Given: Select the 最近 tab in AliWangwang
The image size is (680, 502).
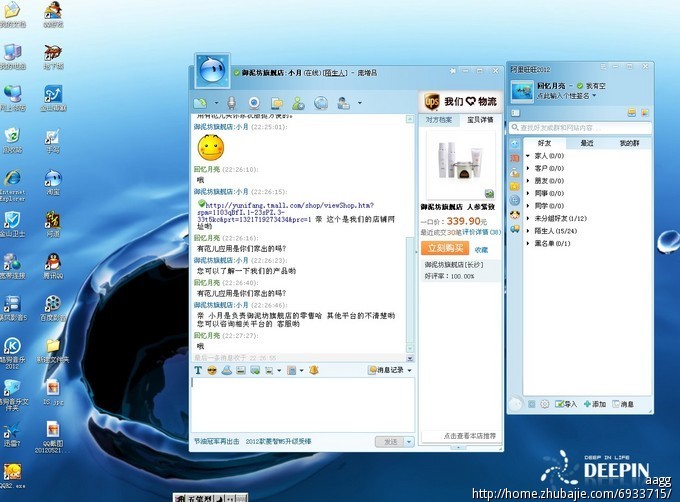Looking at the screenshot, I should [587, 143].
